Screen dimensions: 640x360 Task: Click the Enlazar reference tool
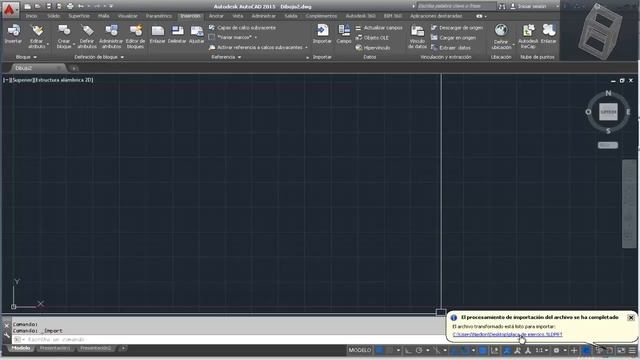click(158, 33)
